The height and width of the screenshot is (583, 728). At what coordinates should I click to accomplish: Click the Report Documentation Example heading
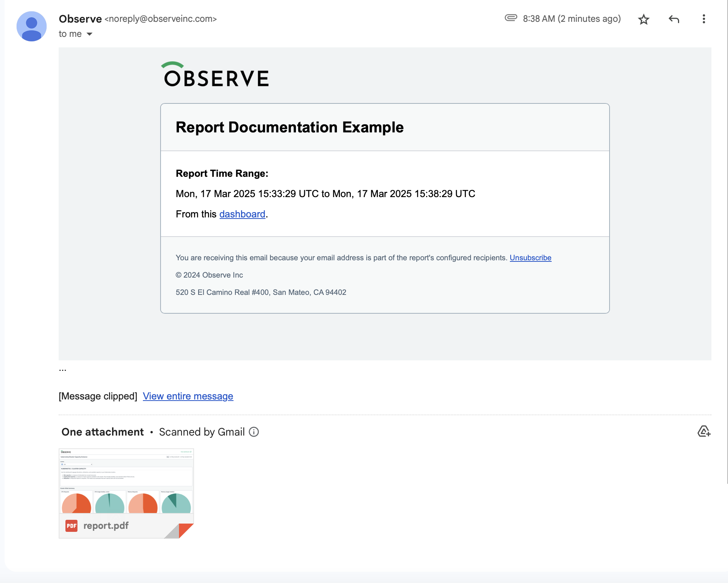click(x=290, y=127)
